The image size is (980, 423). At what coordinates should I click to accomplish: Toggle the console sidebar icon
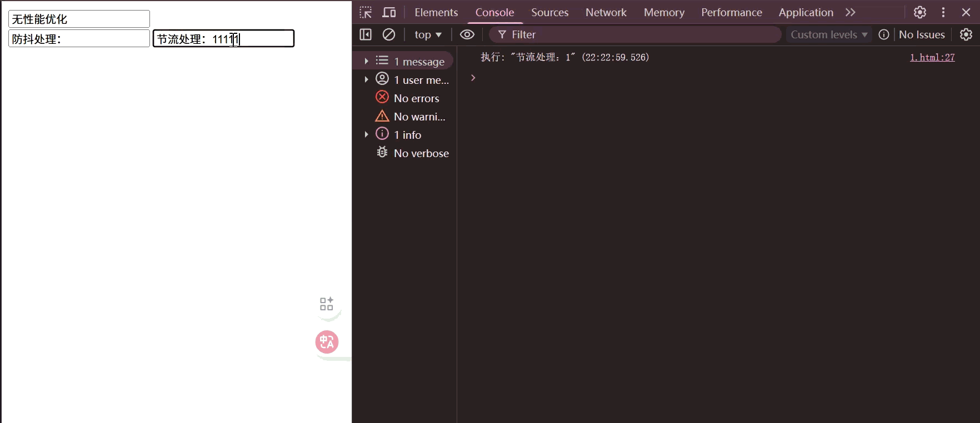click(x=366, y=34)
